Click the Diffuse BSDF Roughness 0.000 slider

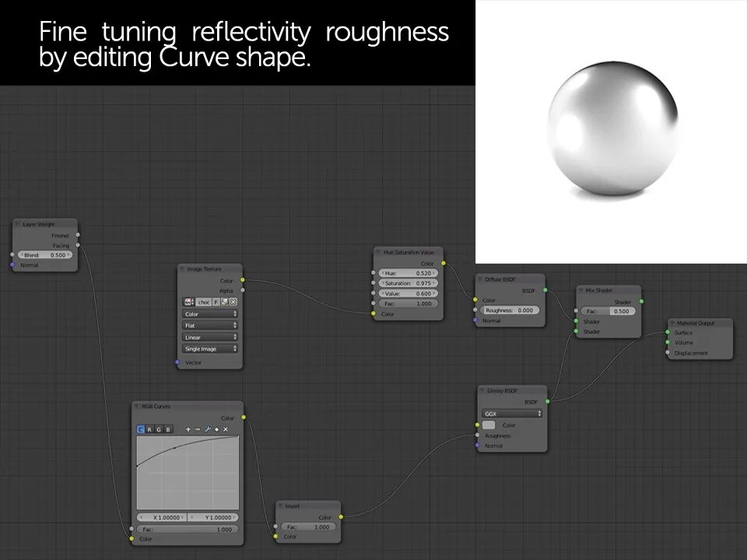coord(510,310)
